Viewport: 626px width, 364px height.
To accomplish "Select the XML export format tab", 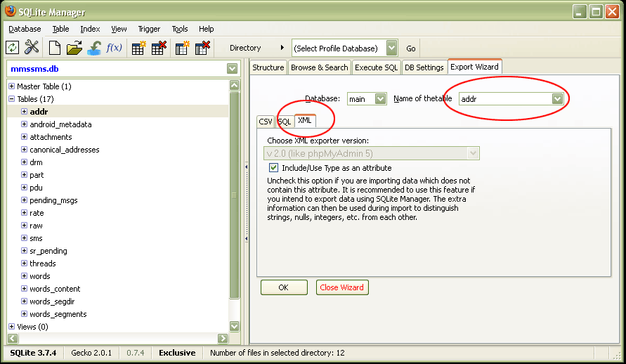I will coord(305,121).
